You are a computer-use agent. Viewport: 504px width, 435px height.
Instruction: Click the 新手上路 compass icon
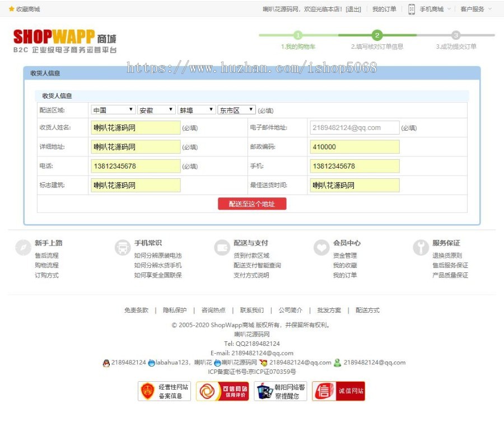[x=23, y=247]
